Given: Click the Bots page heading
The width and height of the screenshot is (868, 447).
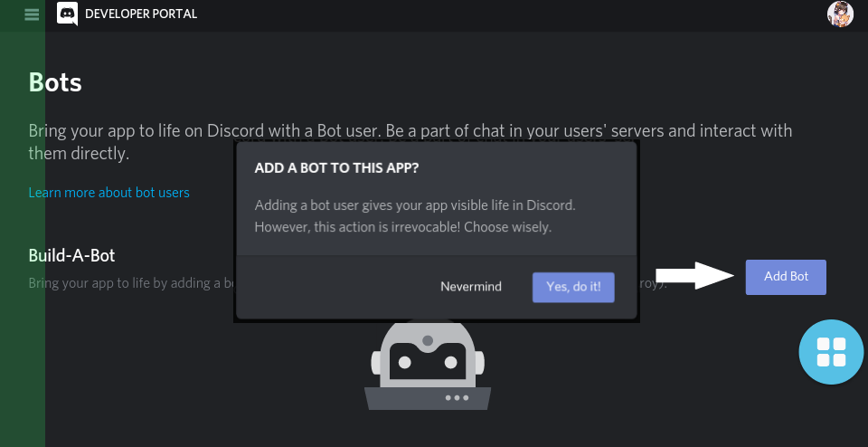Looking at the screenshot, I should tap(55, 82).
